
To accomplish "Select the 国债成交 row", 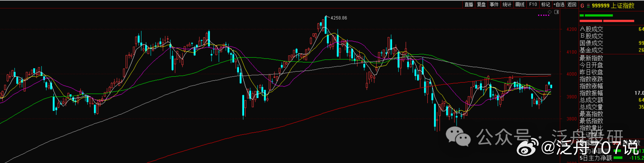I will [612, 43].
